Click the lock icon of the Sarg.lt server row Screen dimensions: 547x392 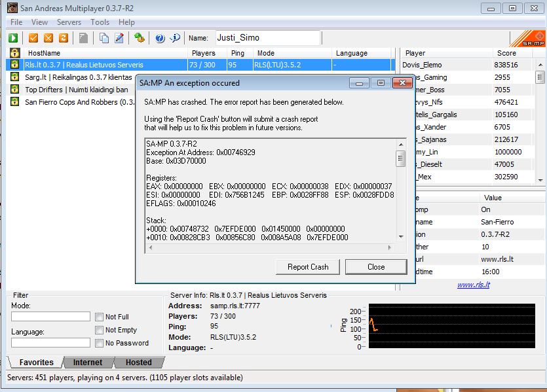pyautogui.click(x=14, y=77)
